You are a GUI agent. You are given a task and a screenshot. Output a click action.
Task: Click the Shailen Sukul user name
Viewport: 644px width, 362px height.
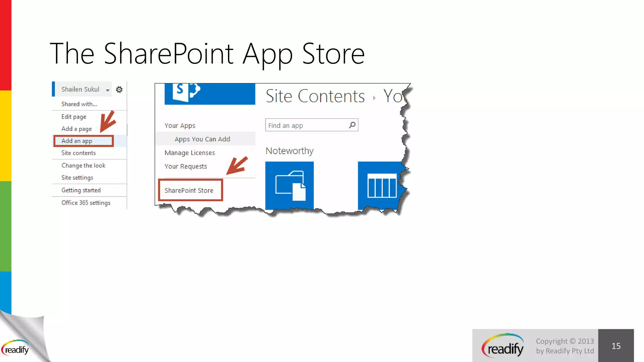(80, 89)
